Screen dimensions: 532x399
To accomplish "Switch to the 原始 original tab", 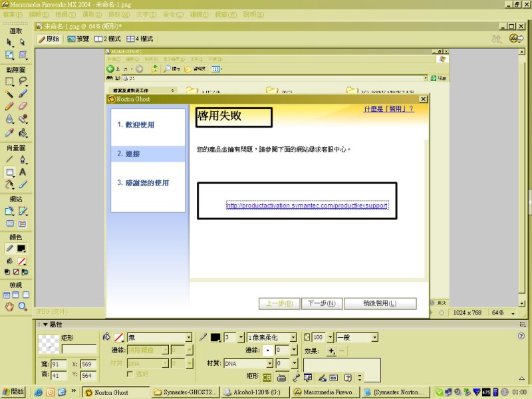I will [x=49, y=39].
